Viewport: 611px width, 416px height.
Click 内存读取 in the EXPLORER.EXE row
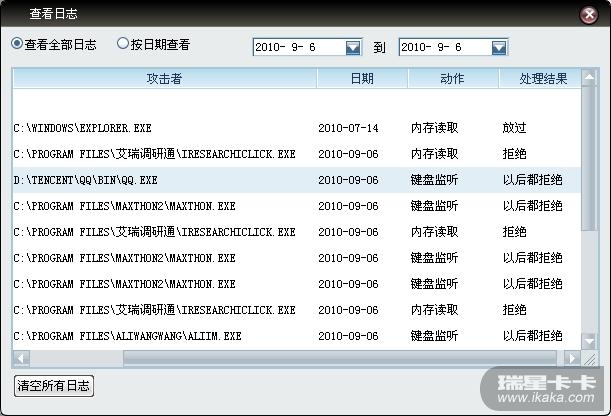pyautogui.click(x=434, y=128)
